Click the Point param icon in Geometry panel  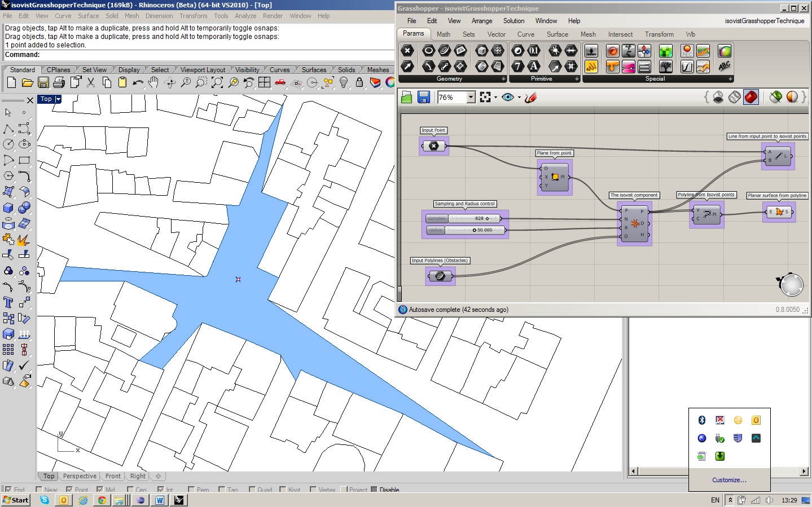click(x=407, y=51)
